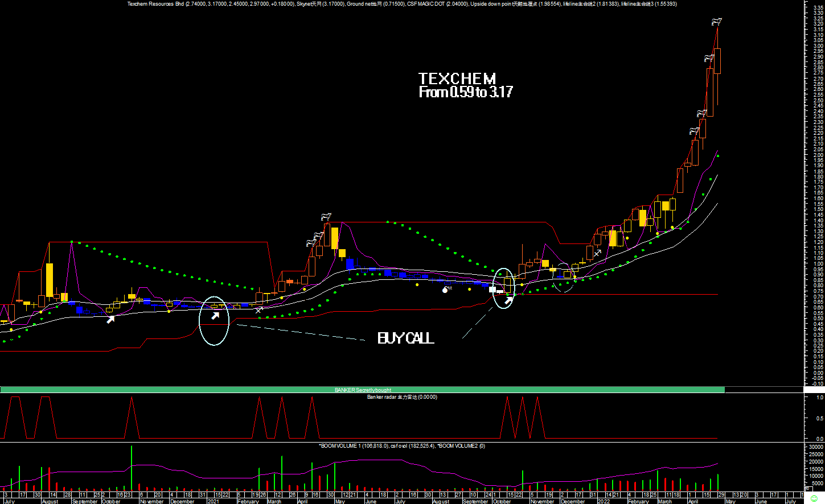Select the tallest green volume bar in October 2020

point(132,468)
